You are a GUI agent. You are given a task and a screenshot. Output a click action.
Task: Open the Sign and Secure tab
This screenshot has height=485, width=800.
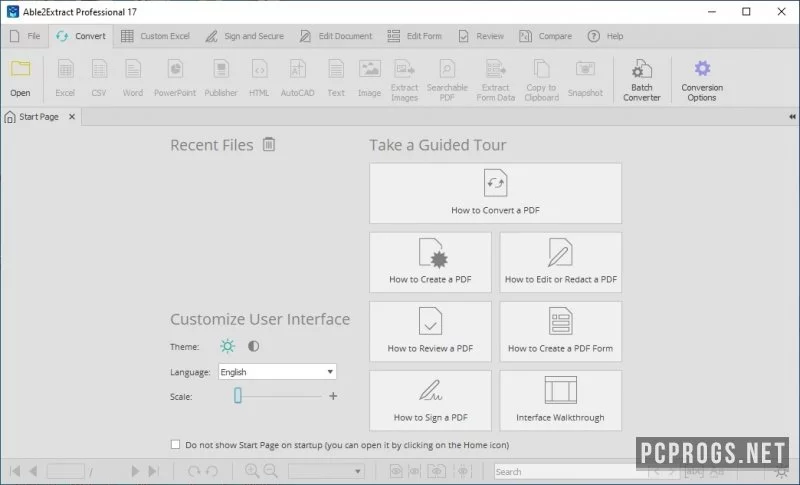point(244,36)
